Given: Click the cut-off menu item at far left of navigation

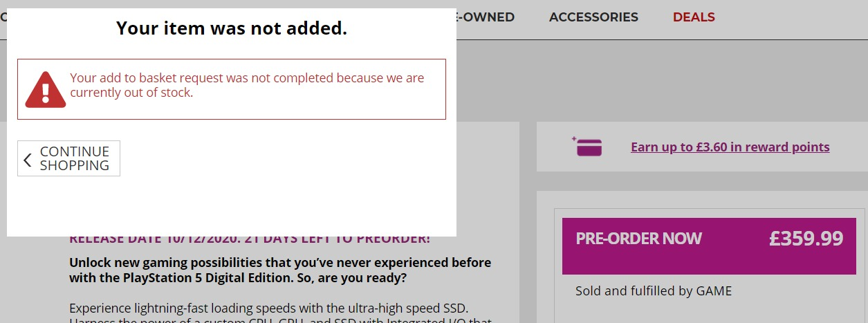Looking at the screenshot, I should coord(3,17).
